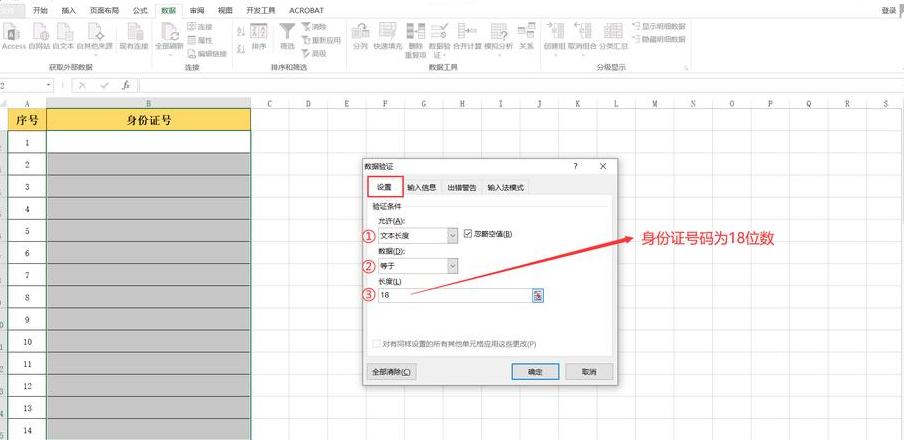Click range selector icon beside 长度 field
904x440 pixels.
click(538, 295)
